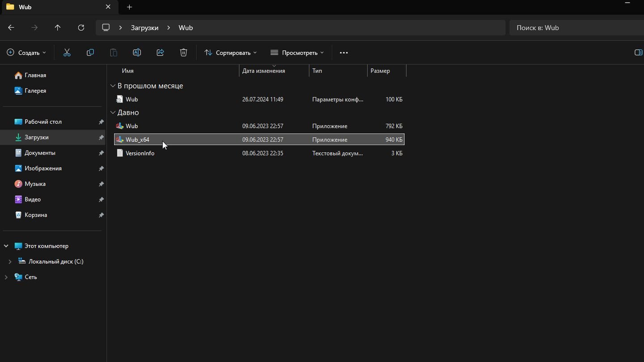Click the pin icon next to Корзина
Image resolution: width=644 pixels, height=362 pixels.
tap(101, 215)
